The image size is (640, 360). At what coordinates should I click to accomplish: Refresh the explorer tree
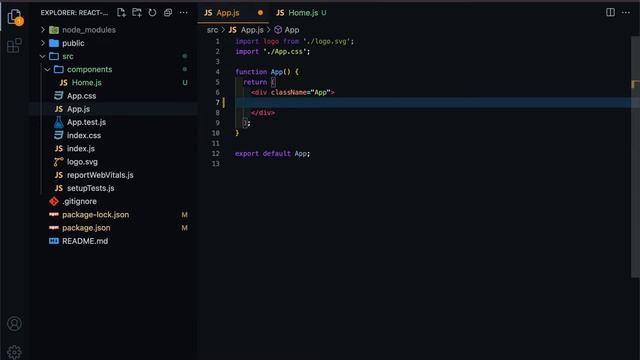152,13
